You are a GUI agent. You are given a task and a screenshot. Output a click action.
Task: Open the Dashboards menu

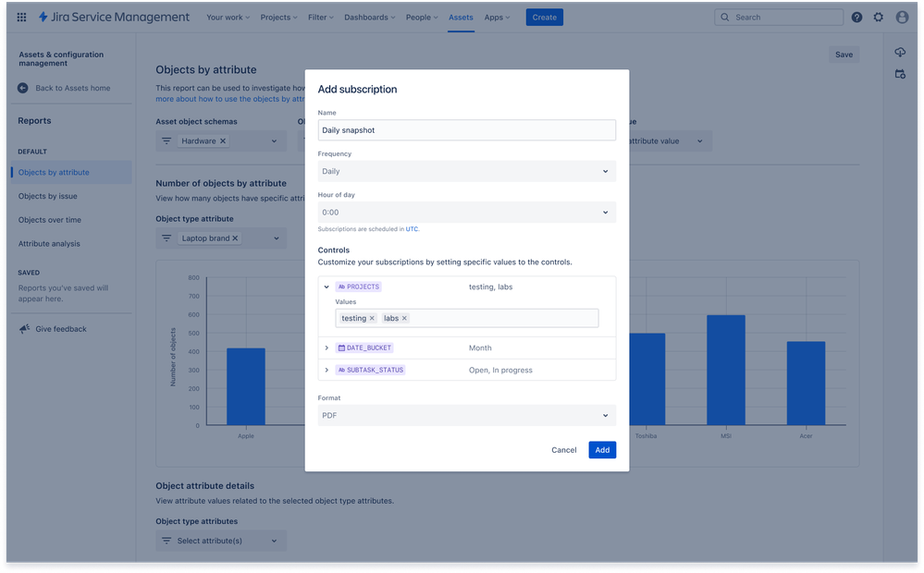tap(369, 17)
